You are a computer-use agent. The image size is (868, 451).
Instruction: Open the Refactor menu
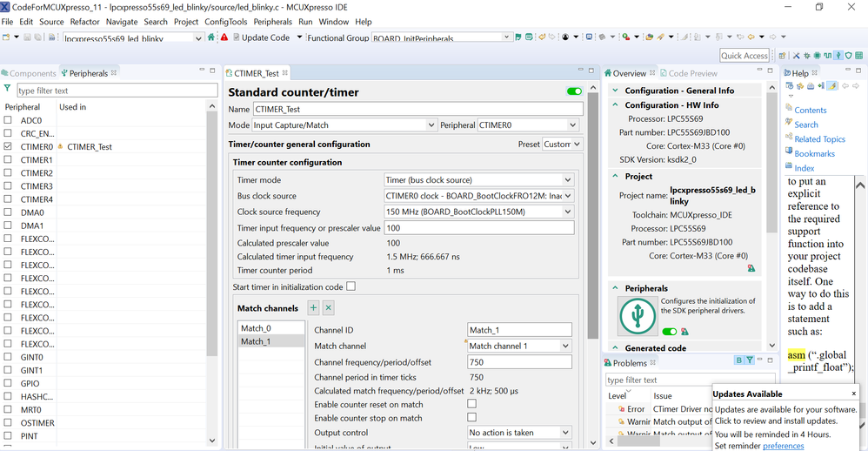click(x=84, y=22)
